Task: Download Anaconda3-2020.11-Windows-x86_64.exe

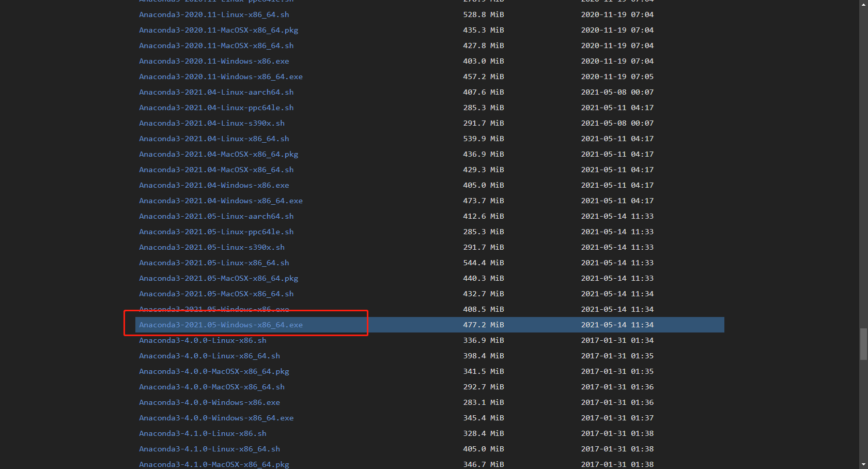Action: click(x=221, y=77)
